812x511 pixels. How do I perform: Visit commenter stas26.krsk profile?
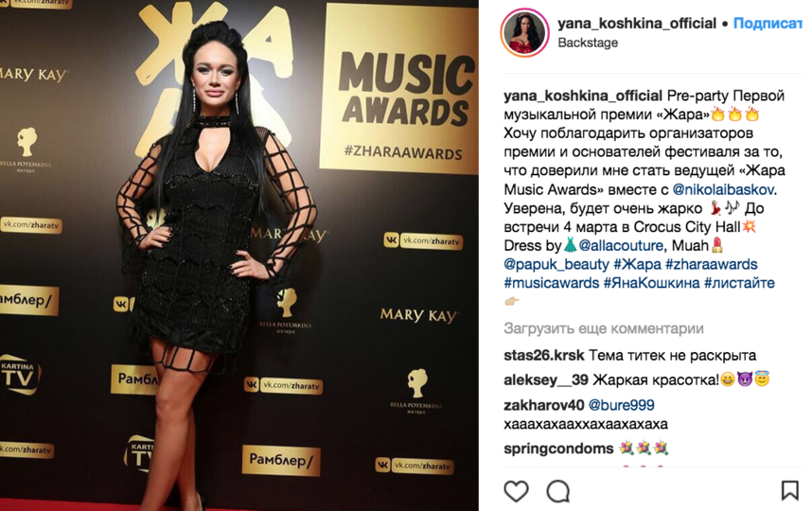544,355
